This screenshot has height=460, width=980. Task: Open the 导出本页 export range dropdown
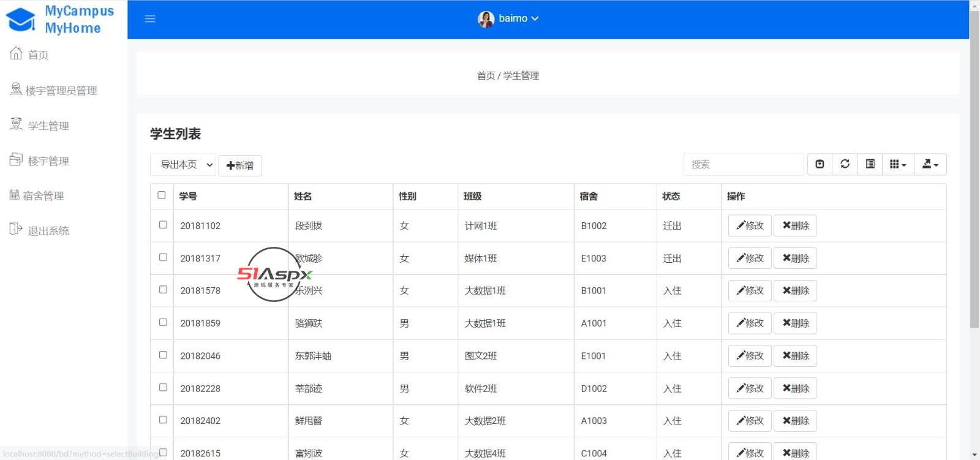point(183,165)
